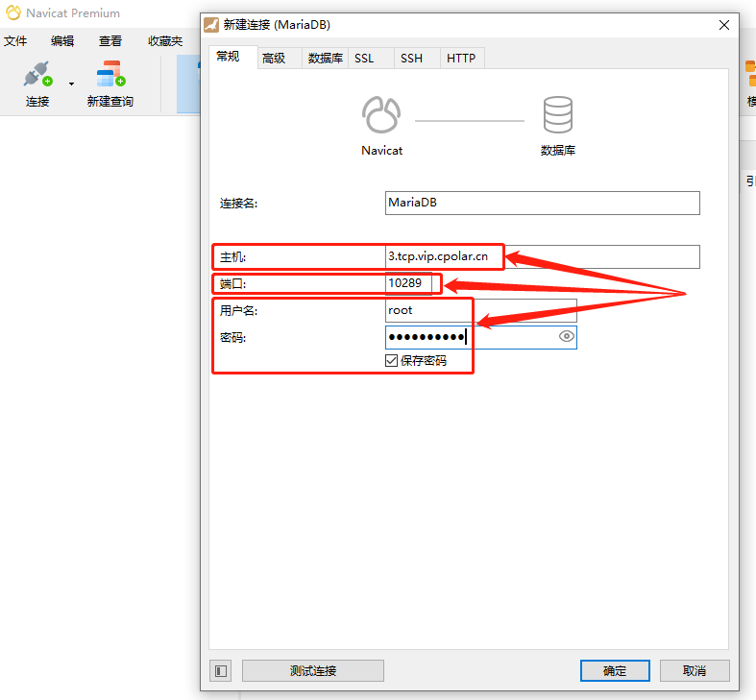
Task: Switch to the SSL tab
Action: (x=370, y=59)
